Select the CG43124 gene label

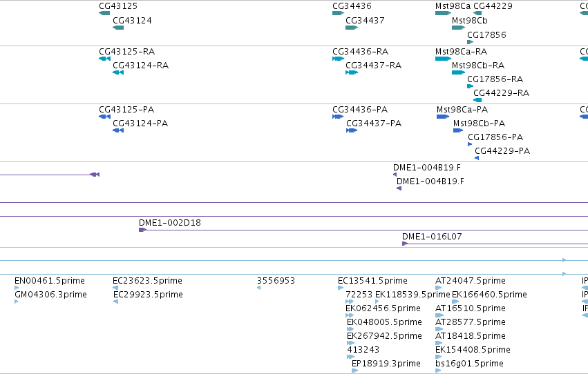click(132, 21)
